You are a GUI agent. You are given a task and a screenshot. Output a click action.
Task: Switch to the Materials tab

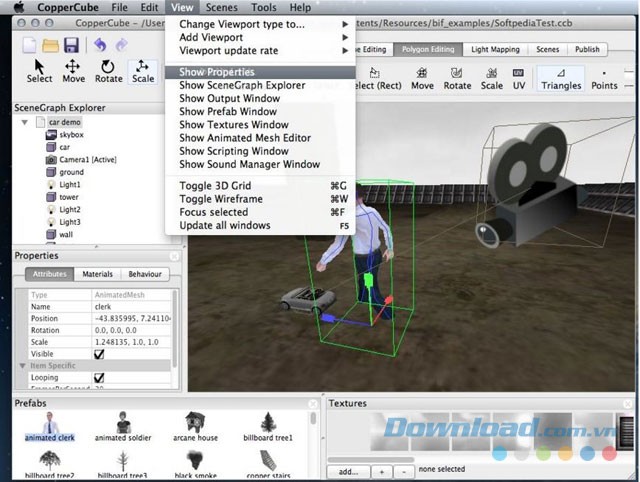click(x=97, y=274)
